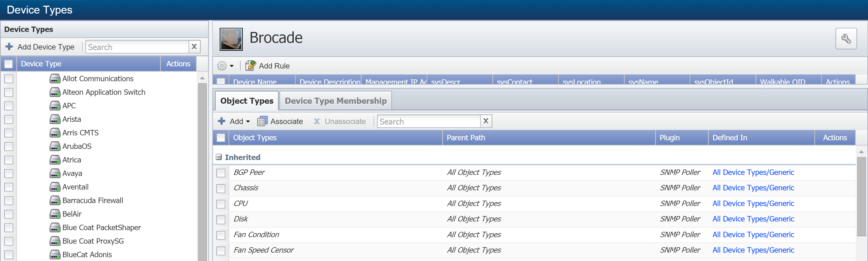
Task: Check the Disk row checkbox
Action: pos(221,220)
